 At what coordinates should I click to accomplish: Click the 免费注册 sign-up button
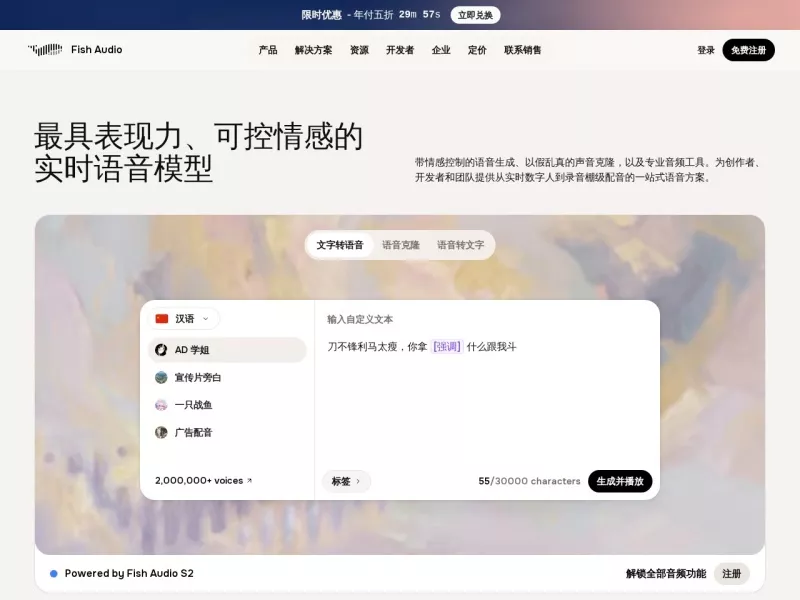click(x=748, y=50)
